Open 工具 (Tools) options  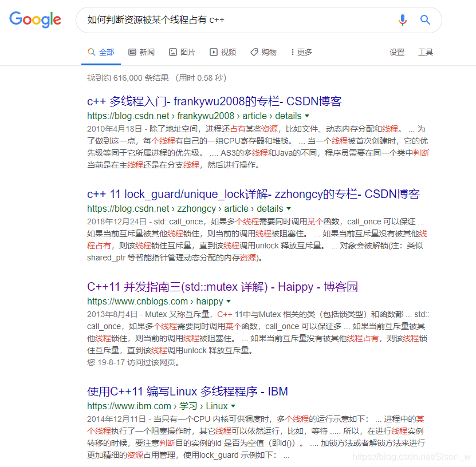(x=426, y=52)
